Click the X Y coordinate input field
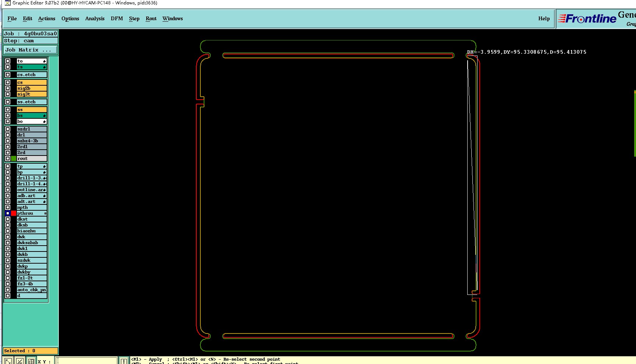636x364 pixels. tap(87, 361)
